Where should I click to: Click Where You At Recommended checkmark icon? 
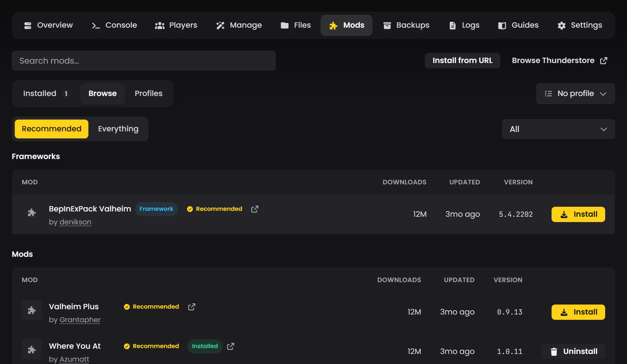(x=127, y=346)
